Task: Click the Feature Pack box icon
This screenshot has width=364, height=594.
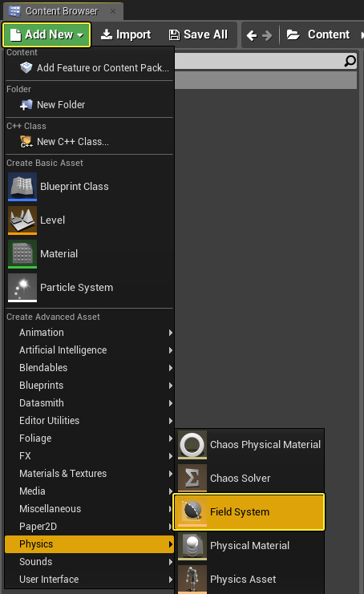Action: pyautogui.click(x=26, y=67)
